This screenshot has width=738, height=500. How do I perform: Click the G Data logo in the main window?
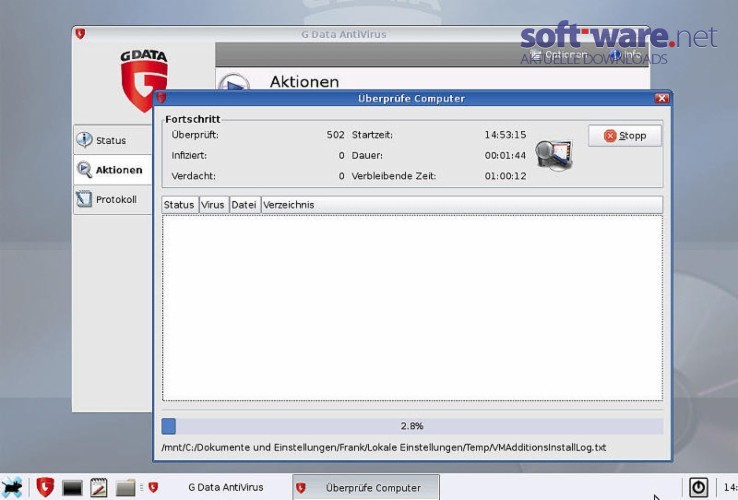coord(144,79)
